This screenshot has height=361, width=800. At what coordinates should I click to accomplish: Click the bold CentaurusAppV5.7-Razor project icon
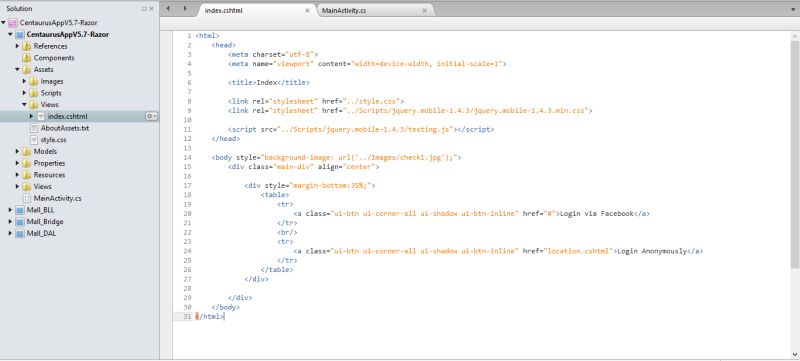[x=20, y=35]
